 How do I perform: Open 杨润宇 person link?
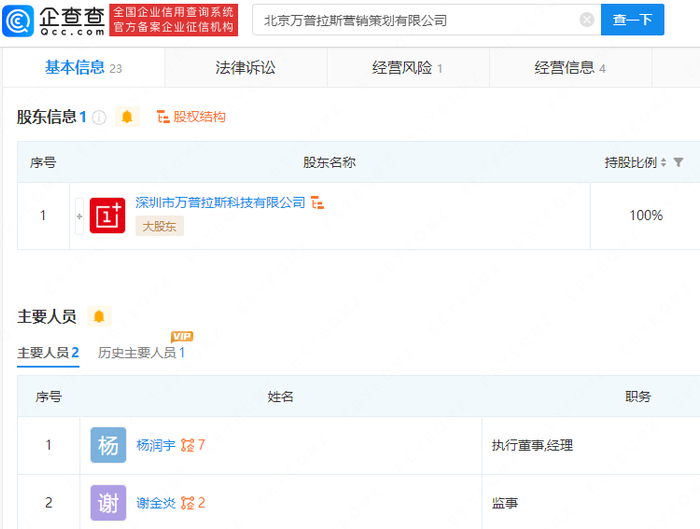156,445
